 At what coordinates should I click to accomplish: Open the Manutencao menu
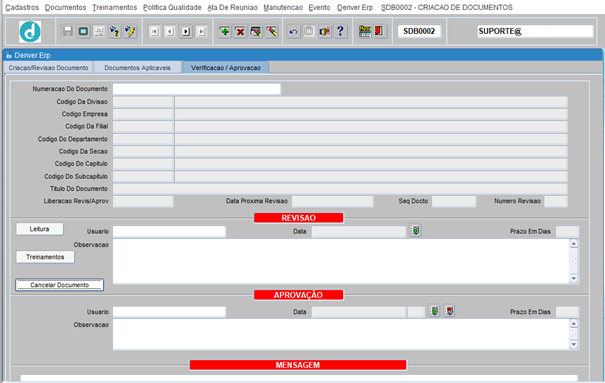[283, 7]
